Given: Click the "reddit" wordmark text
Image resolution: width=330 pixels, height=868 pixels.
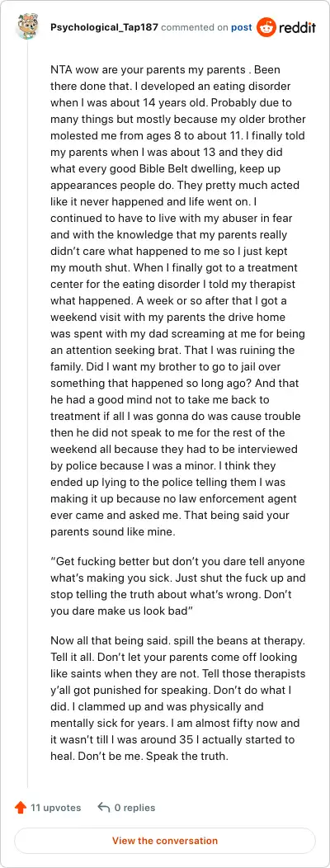Looking at the screenshot, I should 297,27.
